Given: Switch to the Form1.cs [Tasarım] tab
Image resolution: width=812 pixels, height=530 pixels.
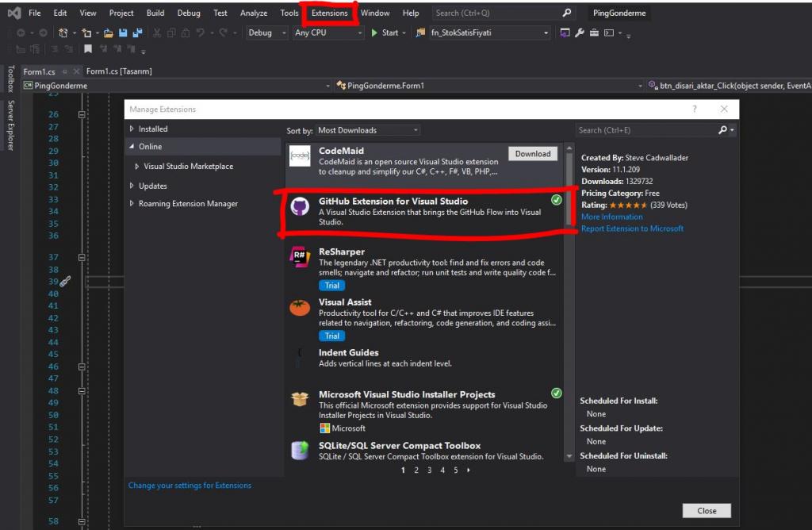Looking at the screenshot, I should coord(121,71).
